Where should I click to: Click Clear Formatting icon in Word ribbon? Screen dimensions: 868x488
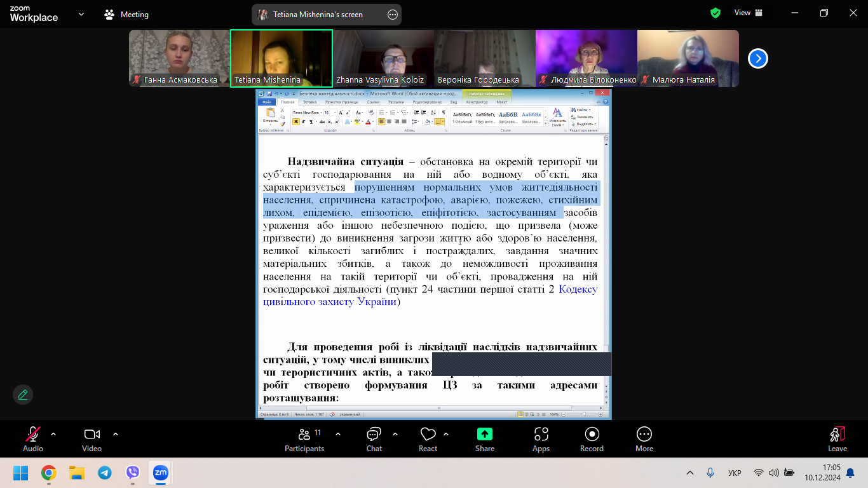[x=371, y=112]
